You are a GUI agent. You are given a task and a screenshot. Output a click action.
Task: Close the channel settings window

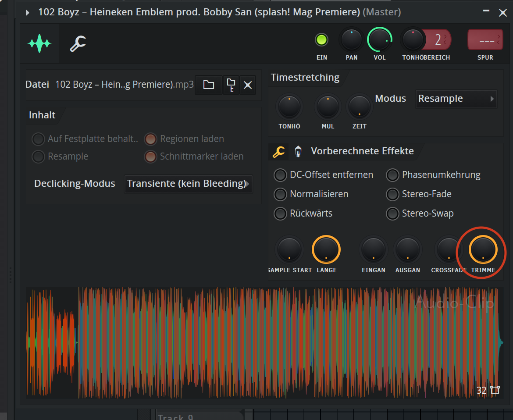503,13
